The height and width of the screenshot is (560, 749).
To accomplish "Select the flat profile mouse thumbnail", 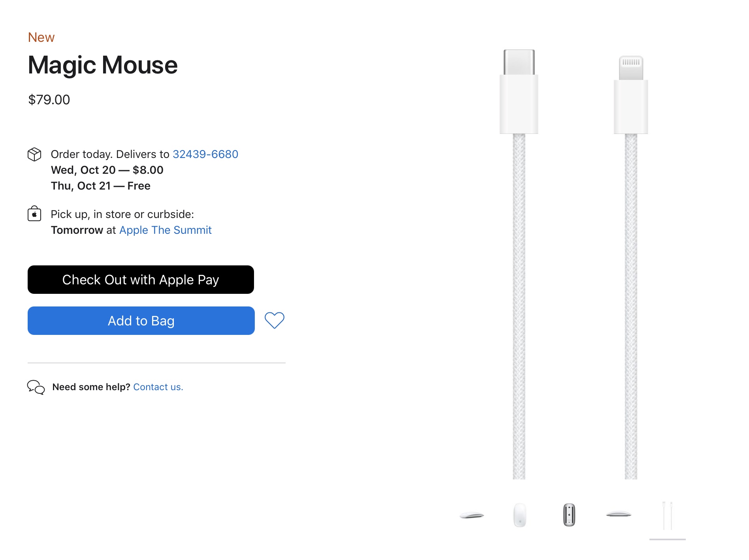I will pyautogui.click(x=619, y=514).
